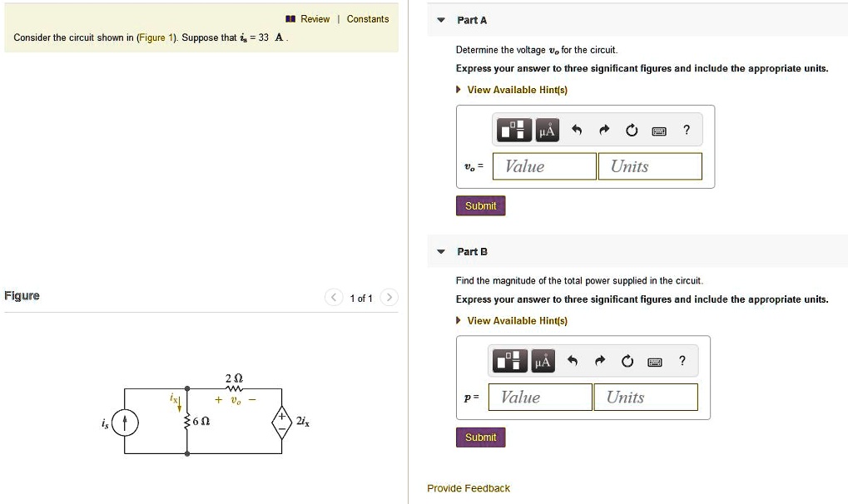Open the Constants page
This screenshot has height=504, width=848.
click(369, 18)
